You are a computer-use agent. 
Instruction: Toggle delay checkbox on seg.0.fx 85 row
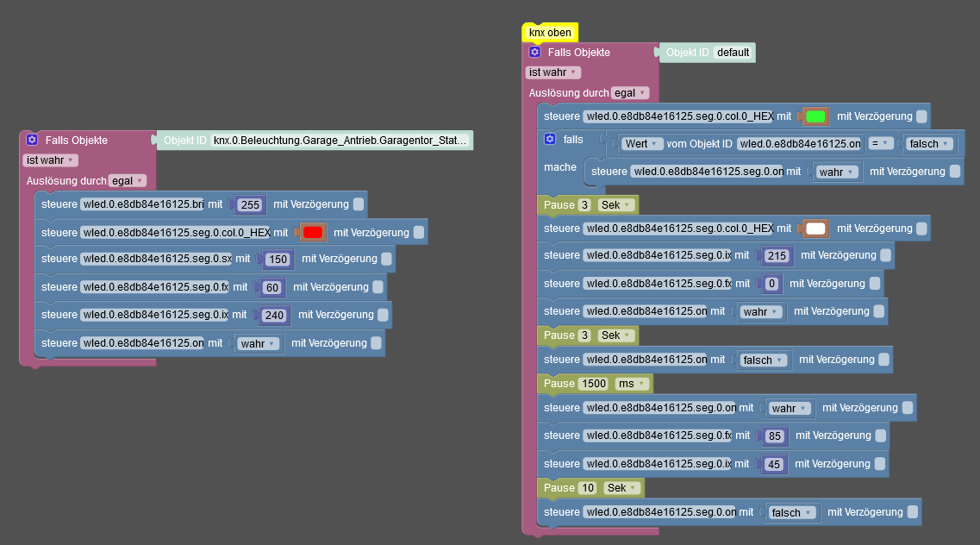(x=881, y=435)
